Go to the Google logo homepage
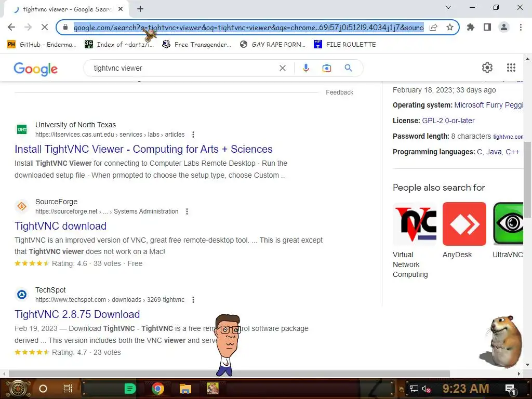The image size is (532, 399). [x=36, y=69]
